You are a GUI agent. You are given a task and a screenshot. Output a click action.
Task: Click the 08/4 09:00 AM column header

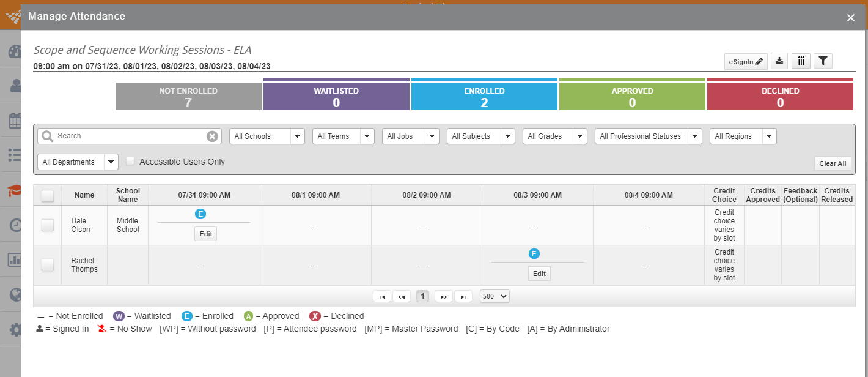click(649, 195)
